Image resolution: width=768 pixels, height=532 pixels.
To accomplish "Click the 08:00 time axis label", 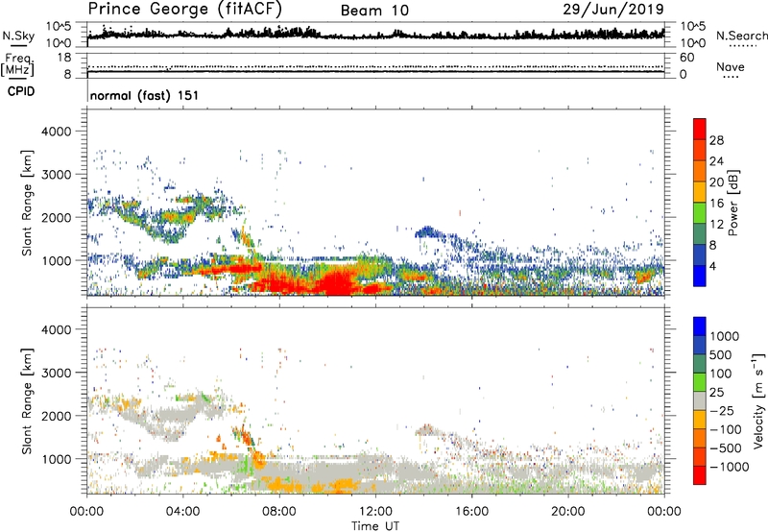I will coord(279,512).
